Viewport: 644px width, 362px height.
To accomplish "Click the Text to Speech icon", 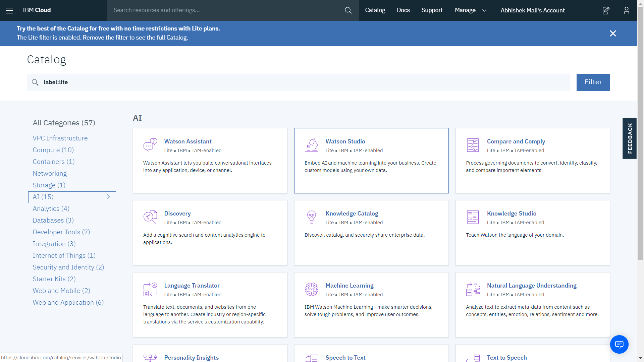I will coord(473,358).
